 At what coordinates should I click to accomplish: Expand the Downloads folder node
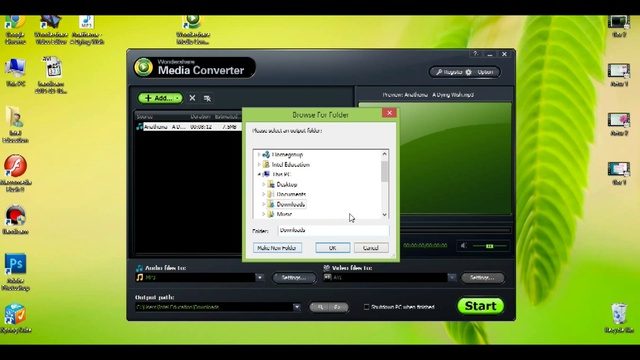pos(263,204)
